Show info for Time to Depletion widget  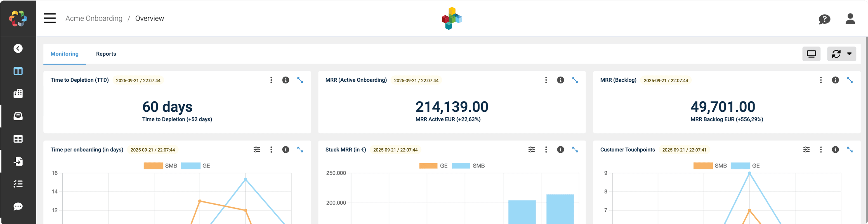[x=285, y=80]
